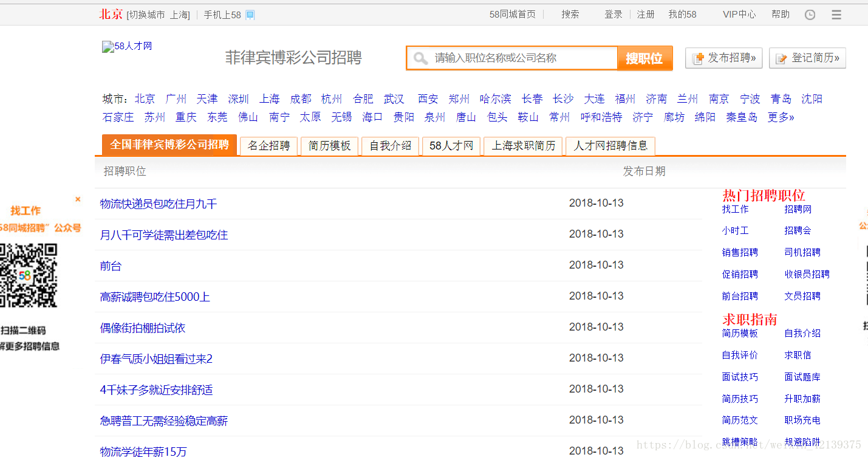Select city 秦皇岛 in city list
868x457 pixels.
pyautogui.click(x=742, y=117)
